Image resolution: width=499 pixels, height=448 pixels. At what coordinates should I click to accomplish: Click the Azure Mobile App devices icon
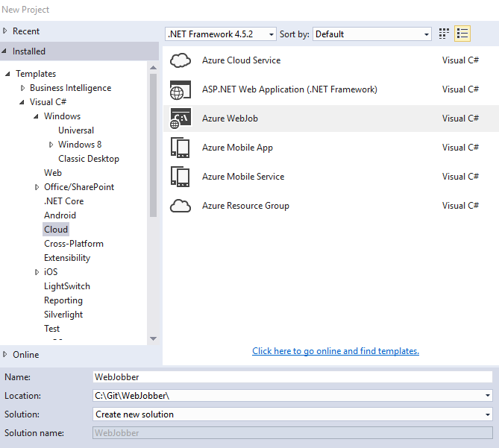click(181, 148)
